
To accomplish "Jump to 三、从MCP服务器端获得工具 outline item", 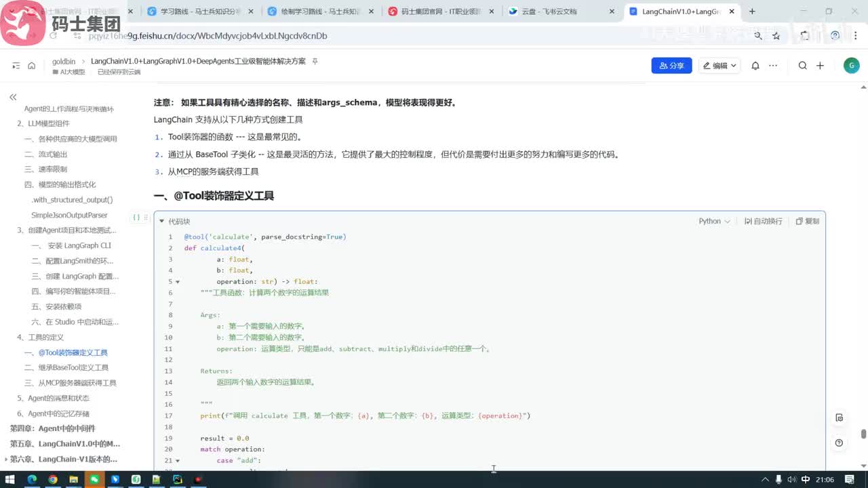I will point(71,383).
